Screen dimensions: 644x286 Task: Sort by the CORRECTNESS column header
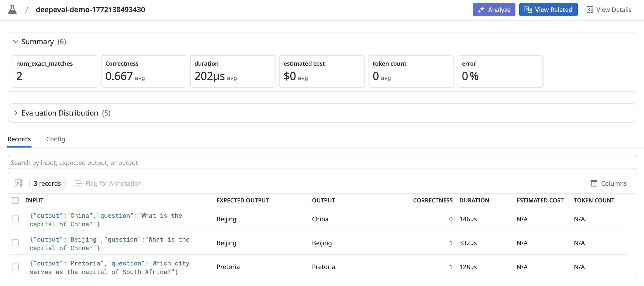[432, 201]
